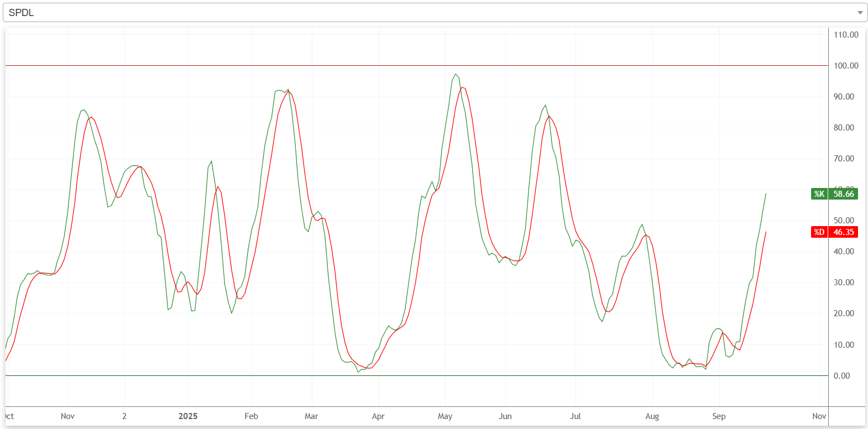Select the Aug marker on time axis
This screenshot has height=429, width=868.
(x=652, y=416)
